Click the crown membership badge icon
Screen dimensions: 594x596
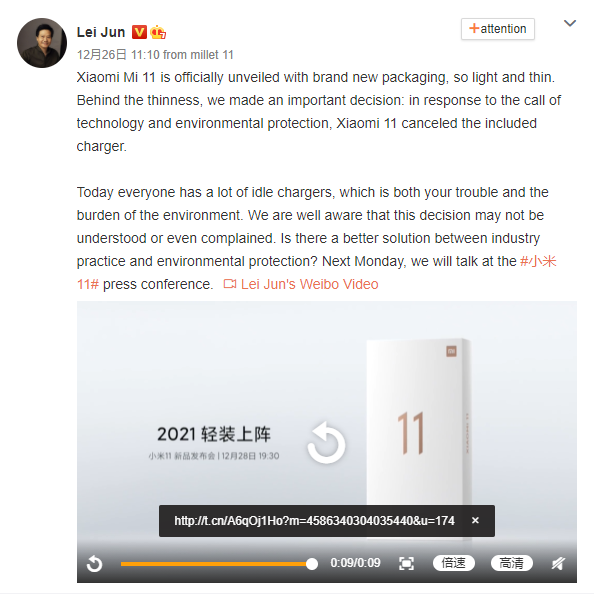(x=158, y=32)
